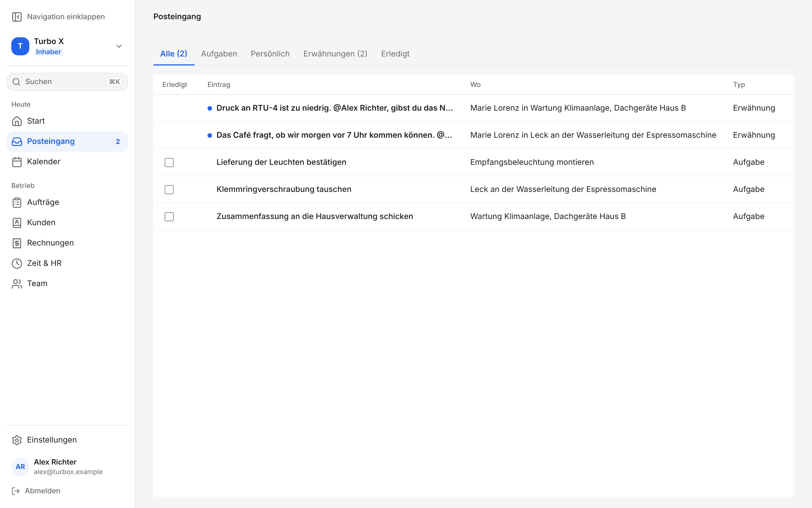Click the Typ column header
This screenshot has width=812, height=508.
pyautogui.click(x=739, y=85)
